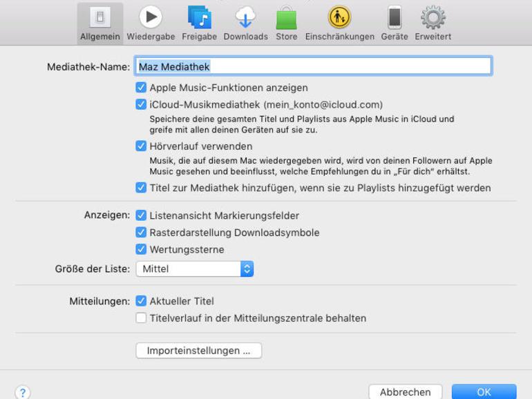Viewport: 532px width, 399px height.
Task: Open the Einschränkungen parental controls icon
Action: [x=339, y=17]
